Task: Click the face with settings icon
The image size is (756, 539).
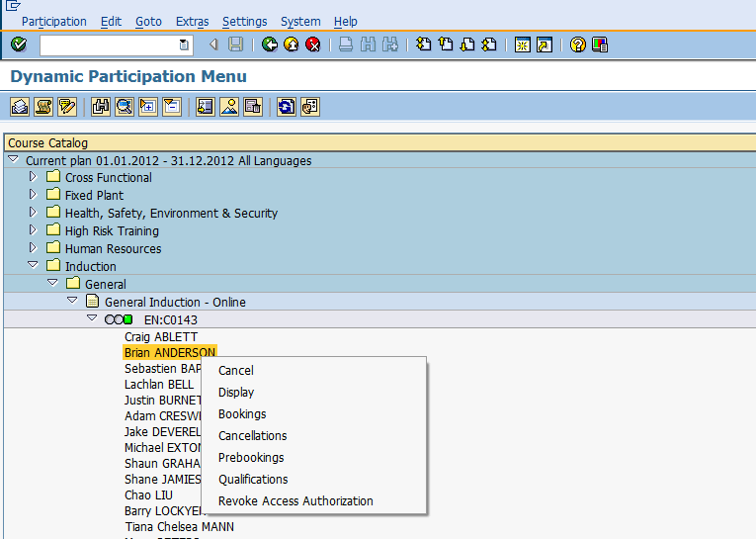Action: tap(310, 107)
